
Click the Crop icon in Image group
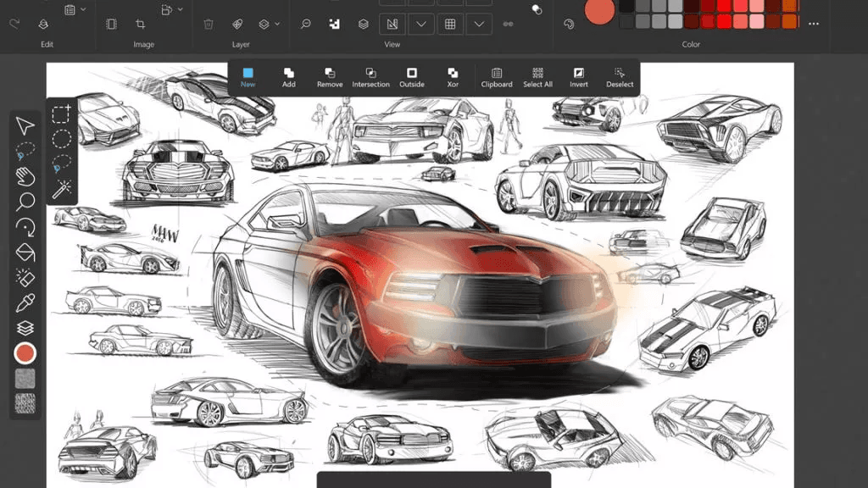tap(140, 25)
